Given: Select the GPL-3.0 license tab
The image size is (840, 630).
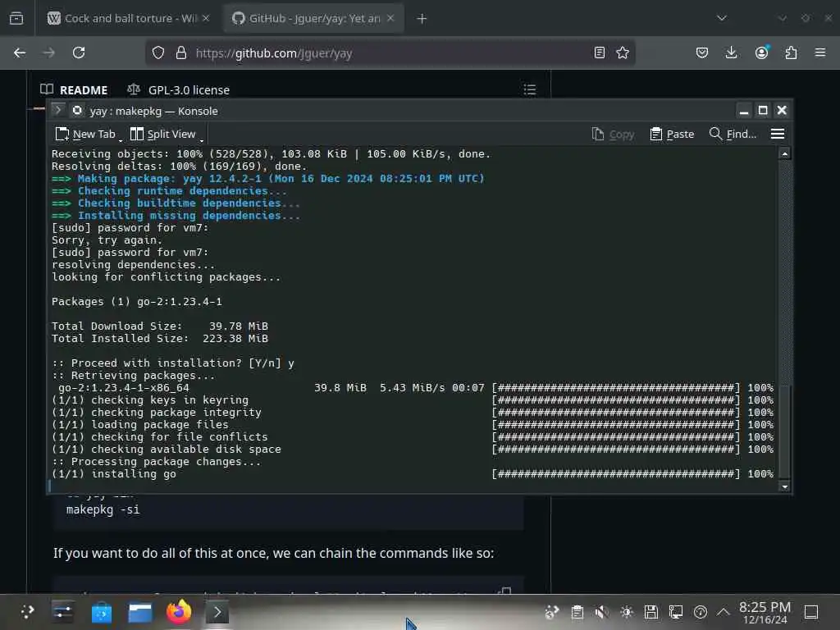Looking at the screenshot, I should point(178,90).
